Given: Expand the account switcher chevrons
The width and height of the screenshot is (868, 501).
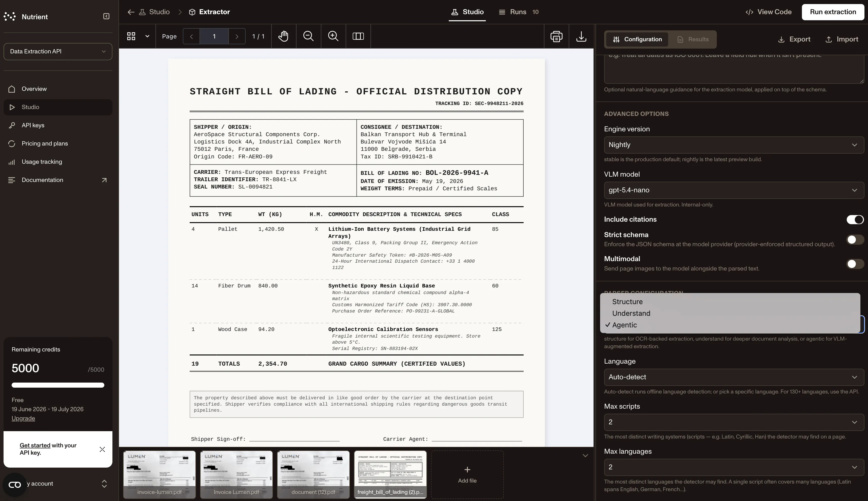Looking at the screenshot, I should click(104, 484).
